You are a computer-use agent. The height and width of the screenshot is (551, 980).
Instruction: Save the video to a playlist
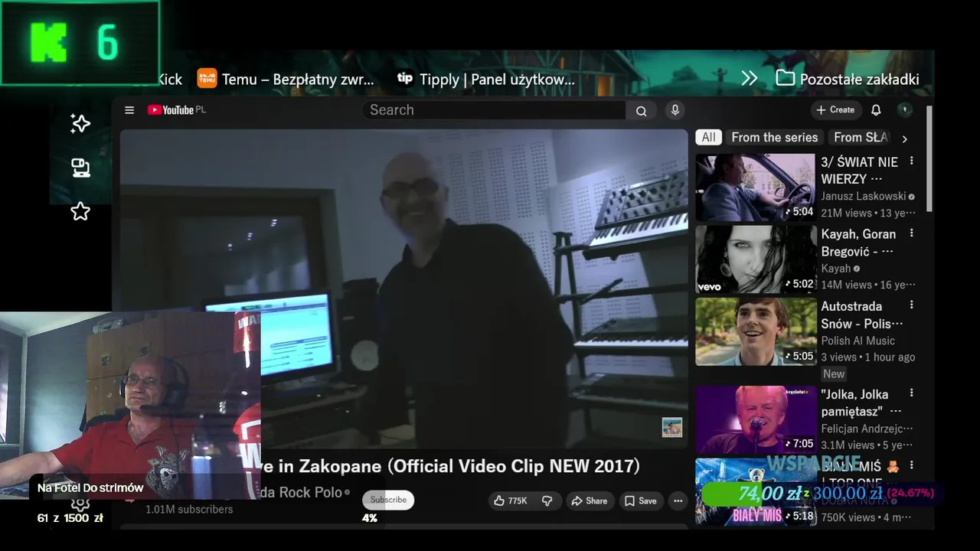[640, 500]
